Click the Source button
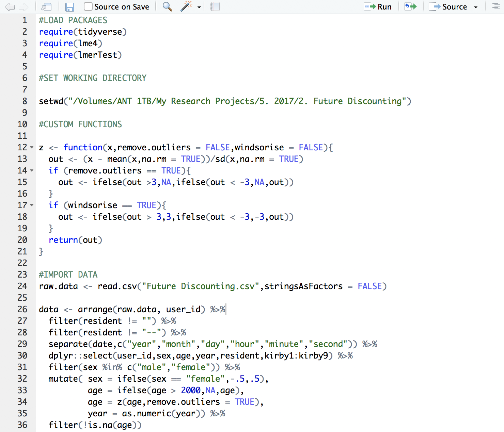 click(x=448, y=7)
